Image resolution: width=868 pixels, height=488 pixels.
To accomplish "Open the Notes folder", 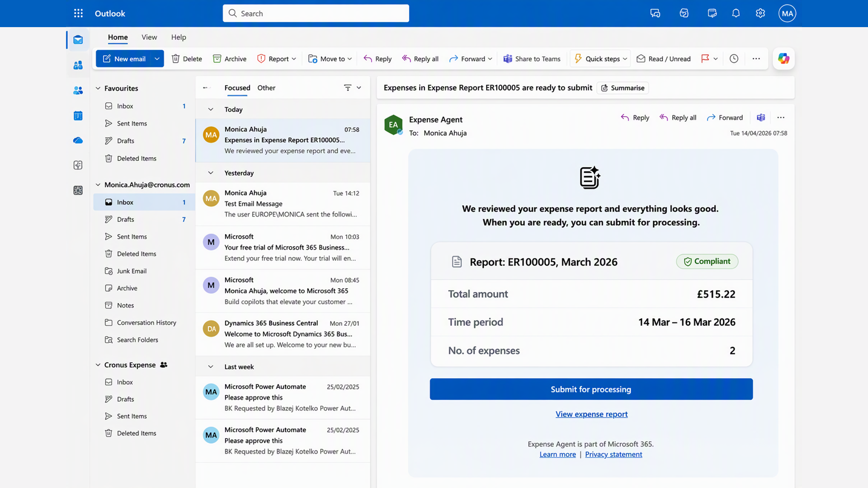I will point(144,305).
